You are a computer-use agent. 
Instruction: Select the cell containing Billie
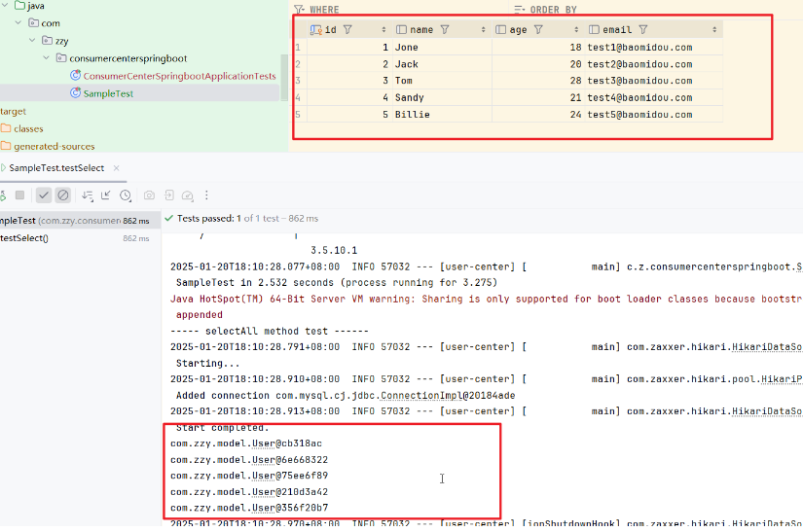tap(443, 114)
